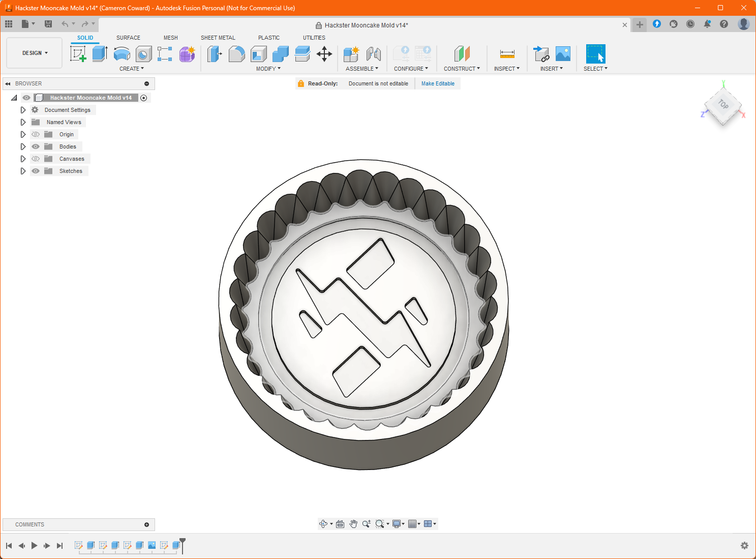The width and height of the screenshot is (756, 559).
Task: Select the Rectangular Pattern tool
Action: [165, 53]
